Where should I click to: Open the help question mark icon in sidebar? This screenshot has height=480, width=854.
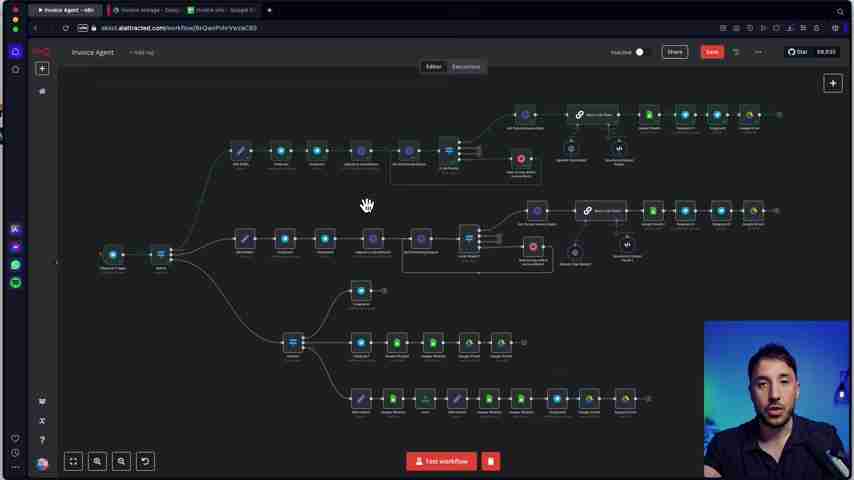(x=42, y=440)
